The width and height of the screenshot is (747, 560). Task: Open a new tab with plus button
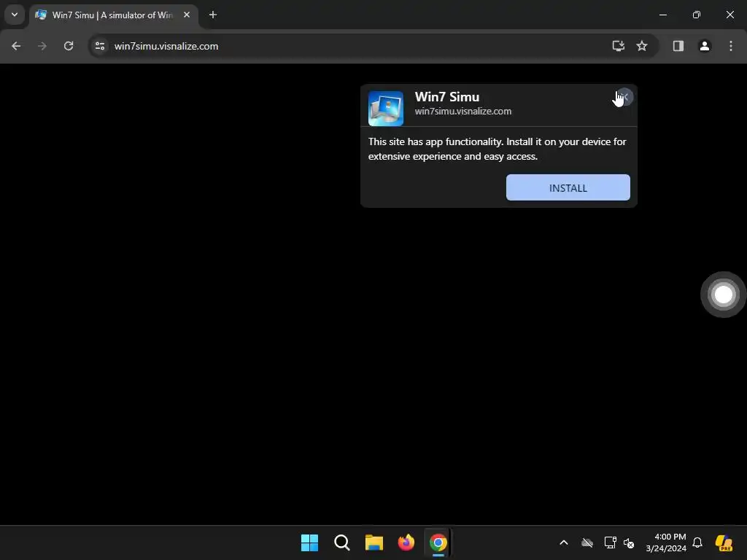point(213,15)
